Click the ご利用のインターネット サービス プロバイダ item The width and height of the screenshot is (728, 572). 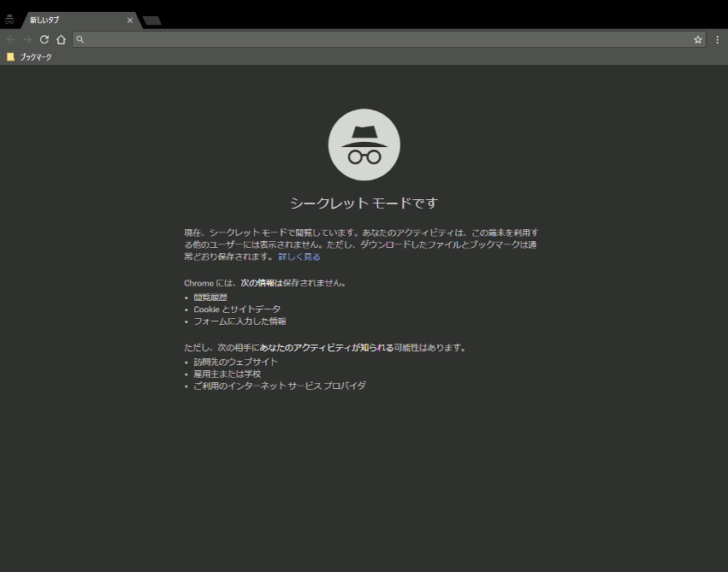pyautogui.click(x=280, y=386)
